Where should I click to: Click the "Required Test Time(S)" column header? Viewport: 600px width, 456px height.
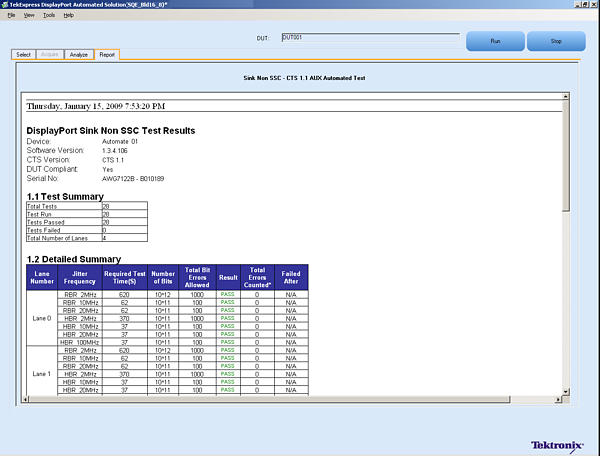click(x=125, y=277)
